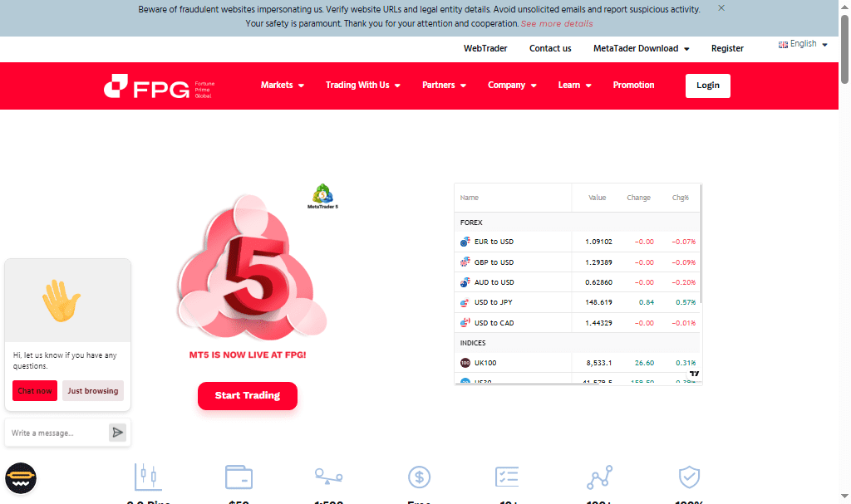Click the GBP to USD flag icon
851x504 pixels.
pos(465,262)
